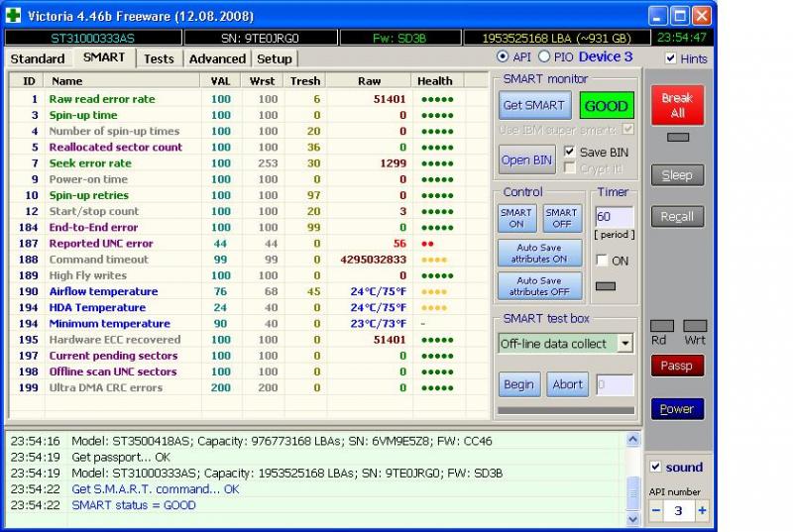The image size is (793, 532).
Task: Go to the Tests tab
Action: tap(159, 59)
